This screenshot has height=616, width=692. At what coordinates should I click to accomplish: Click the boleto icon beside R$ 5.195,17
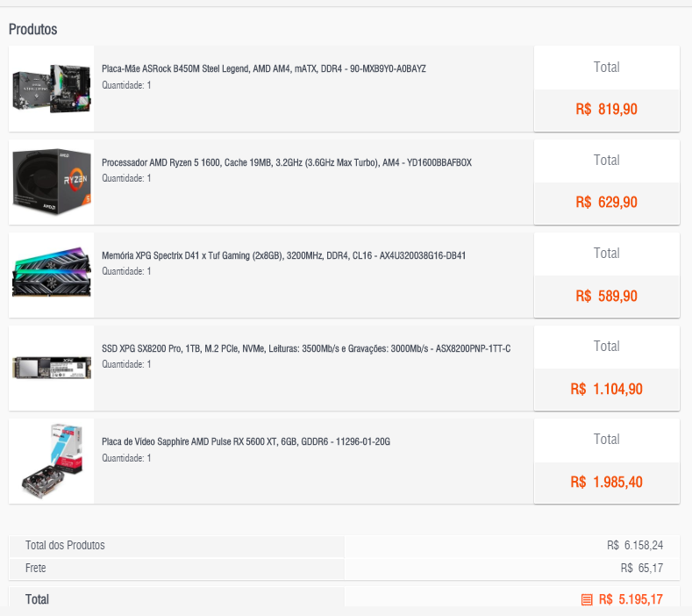pyautogui.click(x=587, y=599)
